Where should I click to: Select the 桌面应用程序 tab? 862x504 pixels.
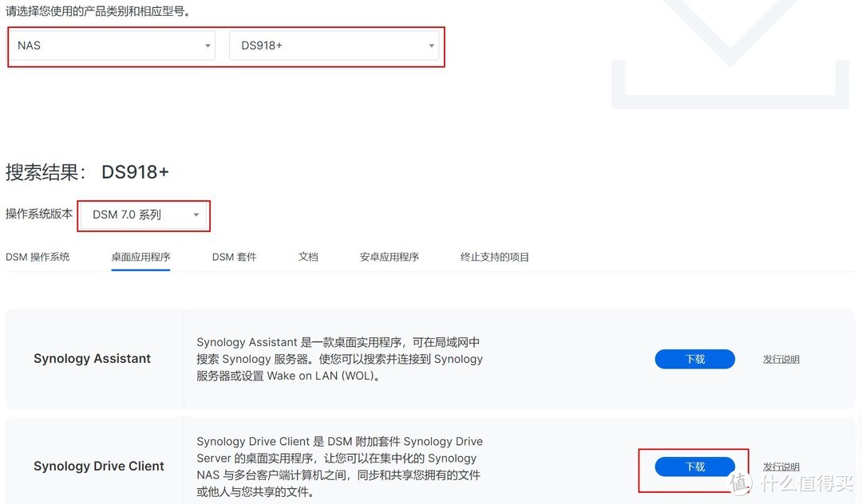pos(140,257)
